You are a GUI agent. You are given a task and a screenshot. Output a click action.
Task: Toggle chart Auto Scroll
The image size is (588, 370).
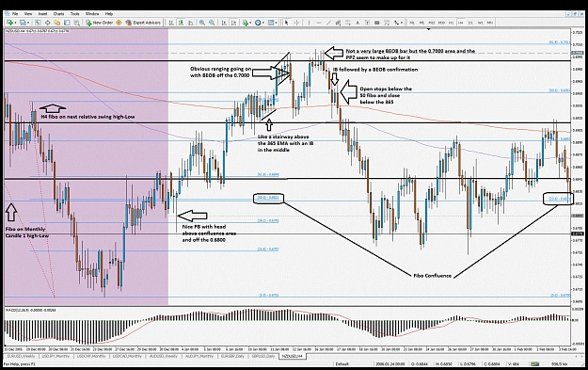click(x=224, y=23)
